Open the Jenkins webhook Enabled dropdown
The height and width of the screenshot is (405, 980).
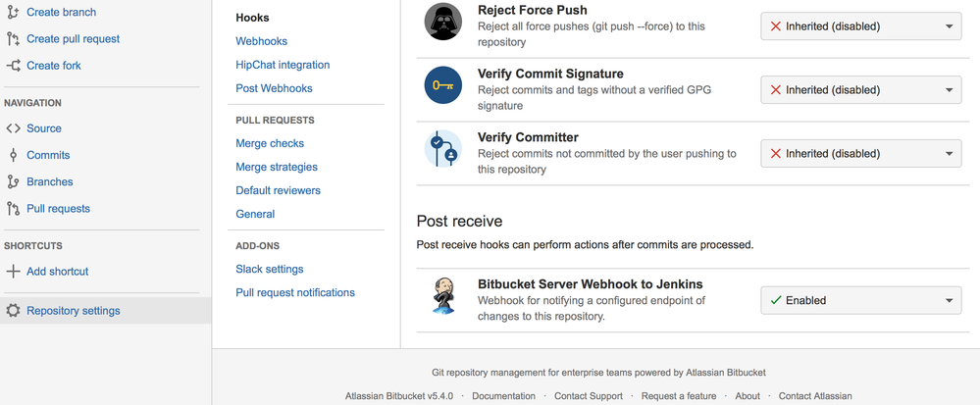click(x=860, y=300)
